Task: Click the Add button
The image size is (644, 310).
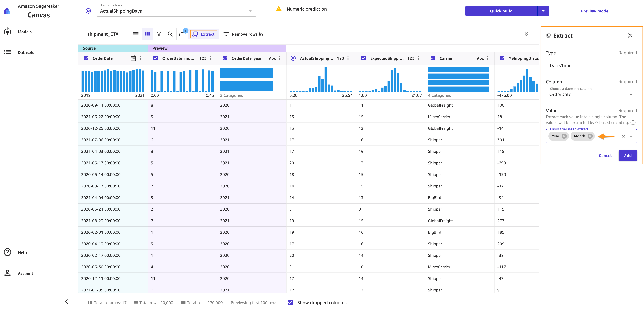Action: tap(627, 156)
